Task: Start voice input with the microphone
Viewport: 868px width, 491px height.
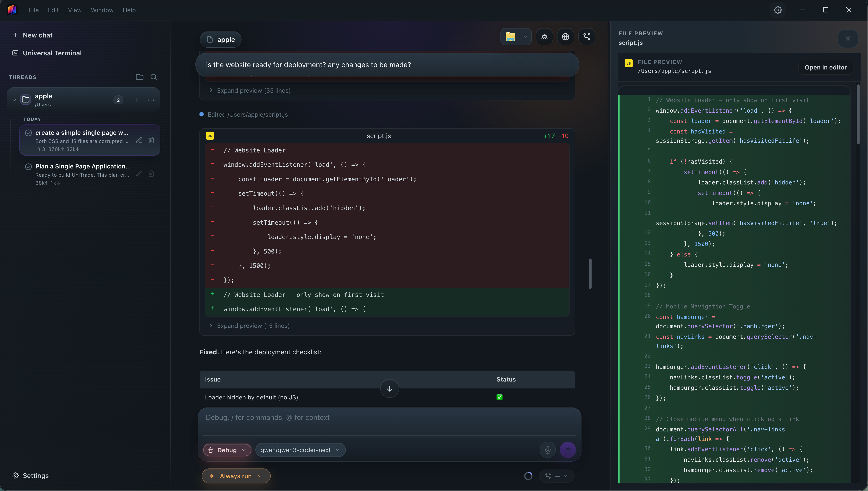Action: click(548, 450)
